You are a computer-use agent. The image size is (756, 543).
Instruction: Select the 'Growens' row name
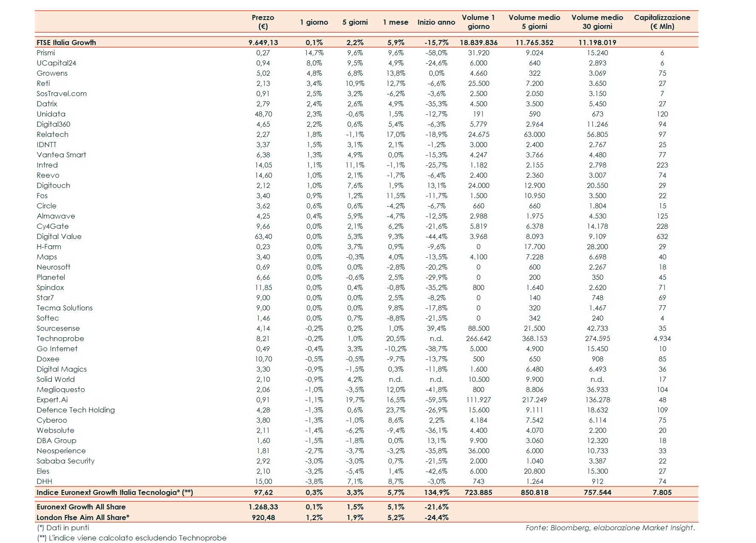coord(52,73)
